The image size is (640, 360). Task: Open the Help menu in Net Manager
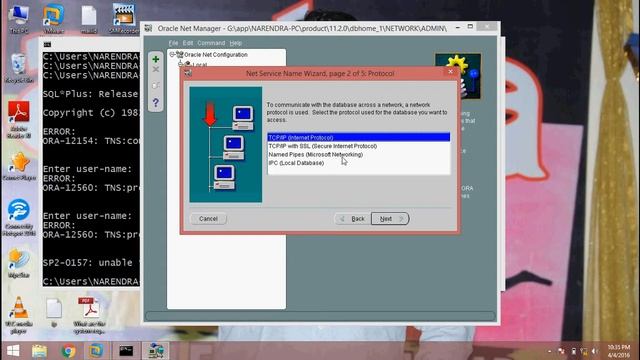(x=236, y=43)
